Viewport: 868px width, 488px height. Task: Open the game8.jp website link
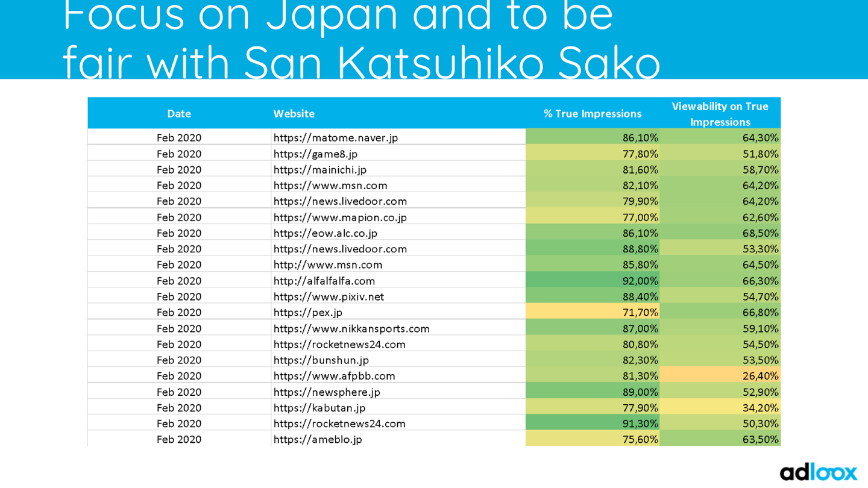315,154
